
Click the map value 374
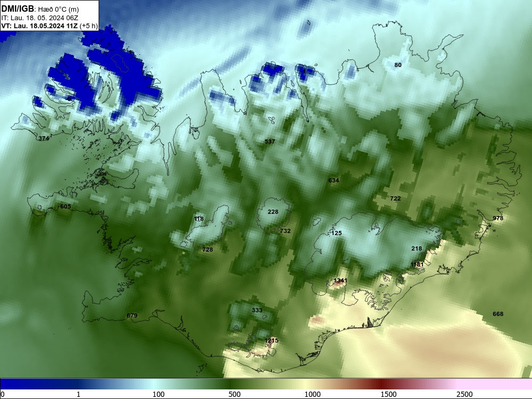click(44, 138)
